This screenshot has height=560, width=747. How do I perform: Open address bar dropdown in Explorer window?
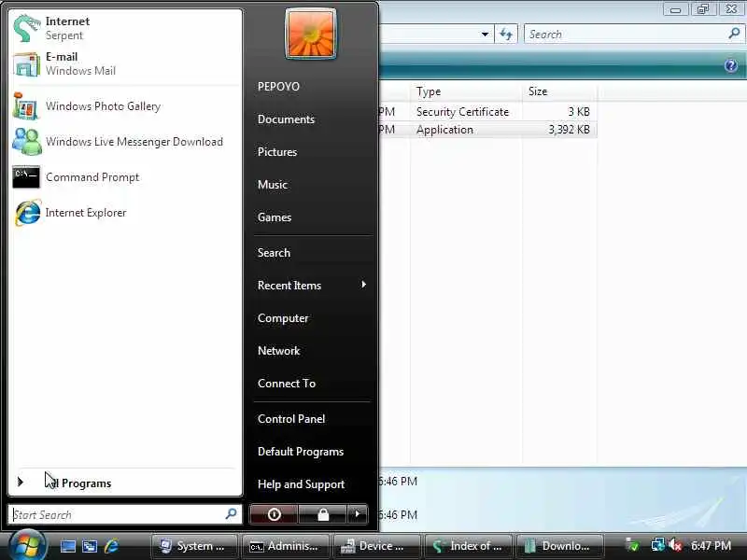(485, 35)
